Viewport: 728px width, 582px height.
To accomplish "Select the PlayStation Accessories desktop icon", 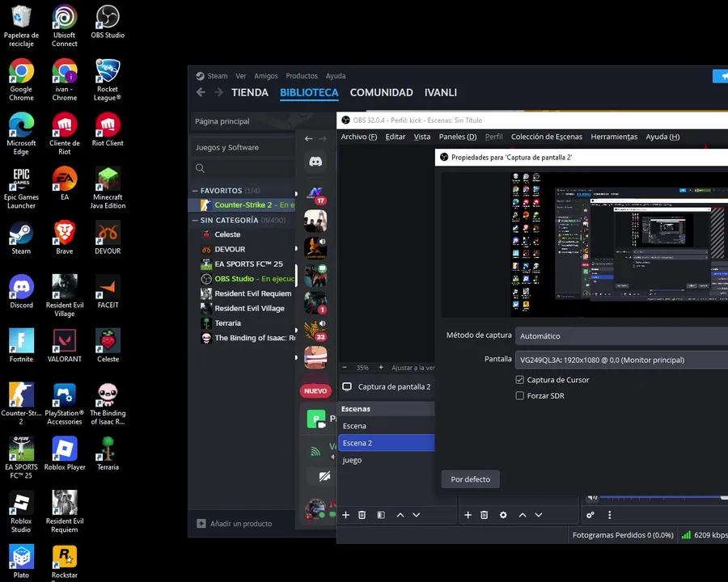I will (x=65, y=404).
